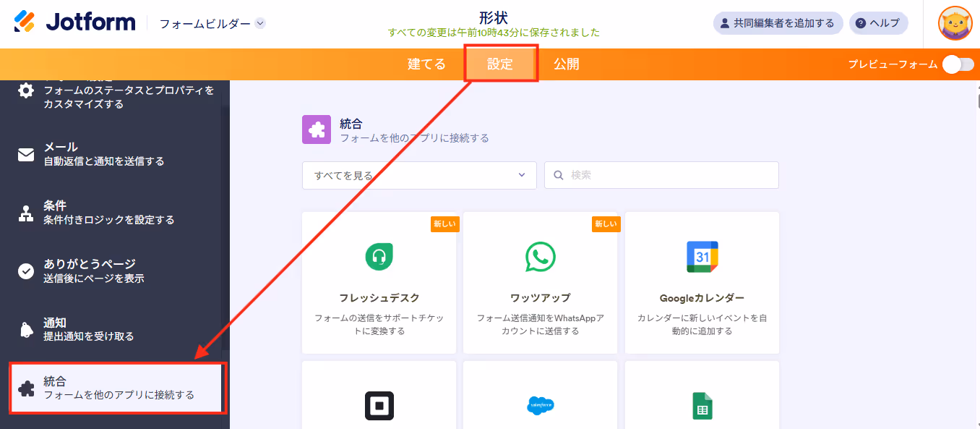Screen dimensions: 980x429
Task: Click the 条件 logic tree icon
Action: coord(26,213)
